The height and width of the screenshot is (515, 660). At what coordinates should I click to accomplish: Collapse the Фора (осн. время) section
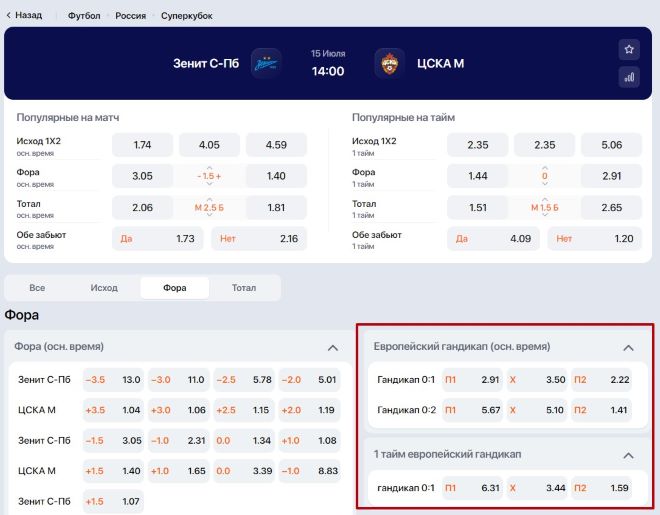point(332,347)
